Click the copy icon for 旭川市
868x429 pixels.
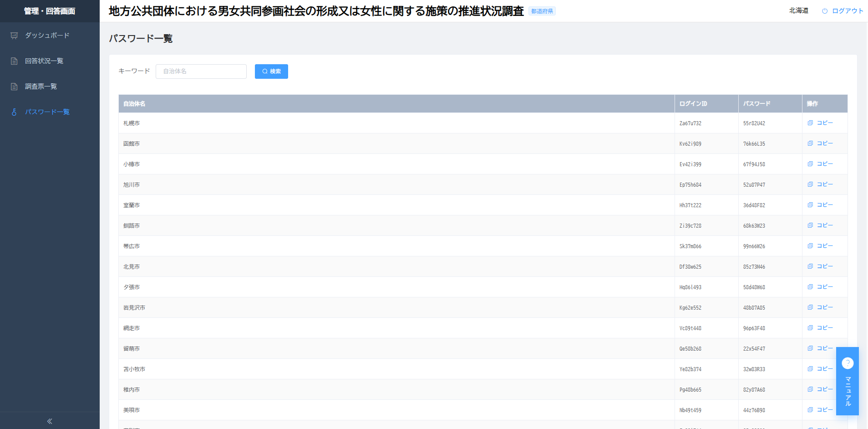point(810,184)
